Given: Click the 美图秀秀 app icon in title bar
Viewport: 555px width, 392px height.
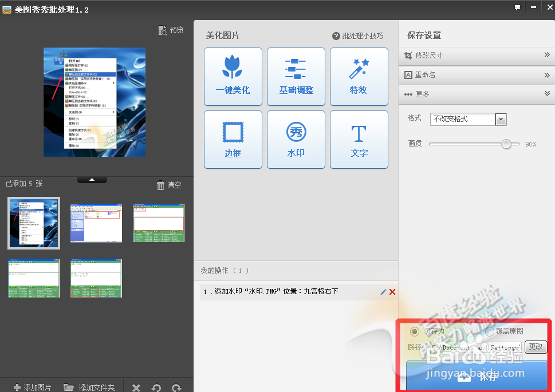Looking at the screenshot, I should [x=7, y=10].
